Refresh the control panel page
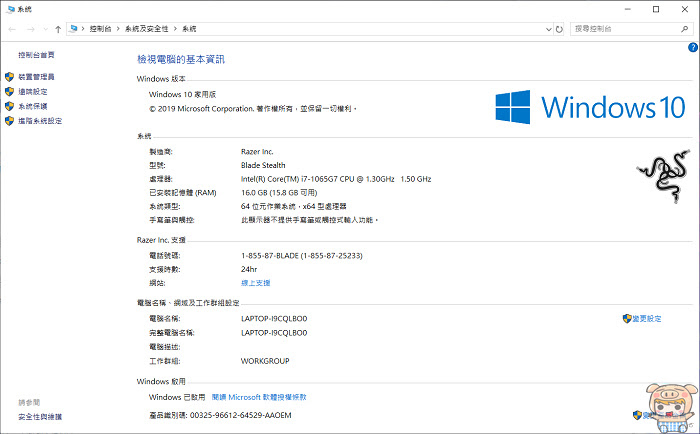 (559, 29)
